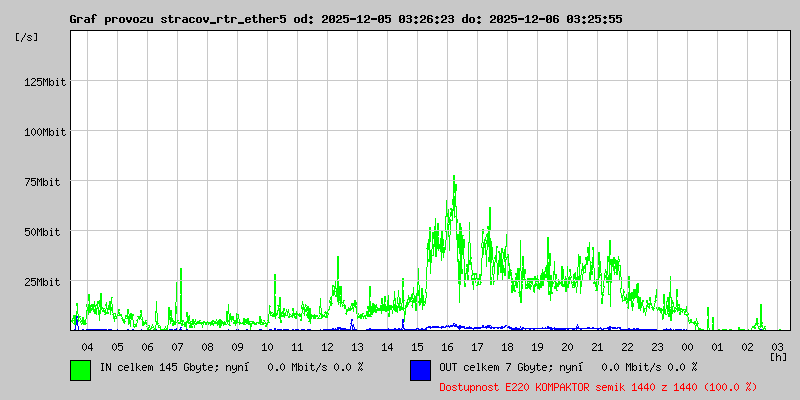Click the 04 hour mark on x-axis
Viewport: 800px width, 400px height.
(87, 347)
